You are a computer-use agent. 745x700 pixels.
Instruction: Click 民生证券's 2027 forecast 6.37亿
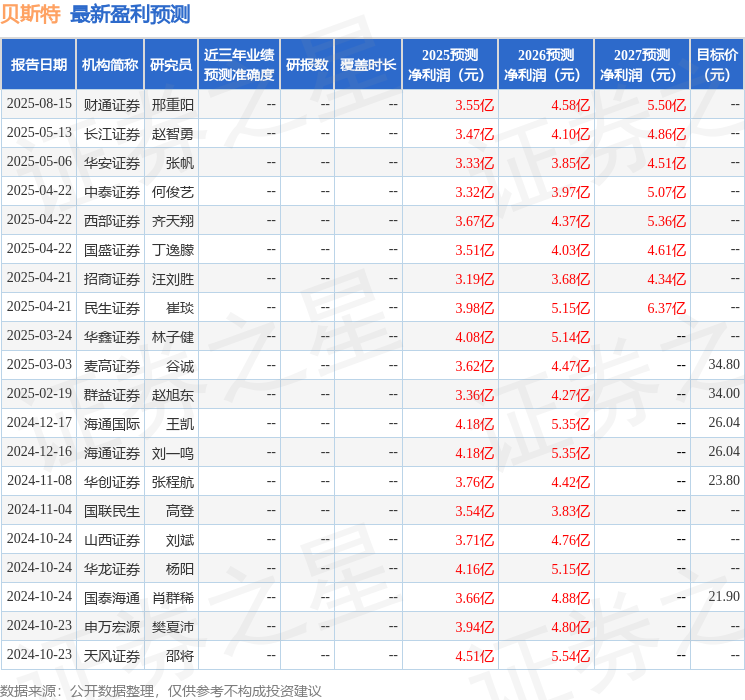[666, 308]
